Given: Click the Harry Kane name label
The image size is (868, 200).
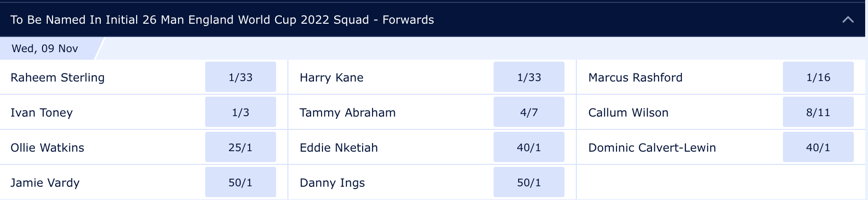Looking at the screenshot, I should pos(331,78).
